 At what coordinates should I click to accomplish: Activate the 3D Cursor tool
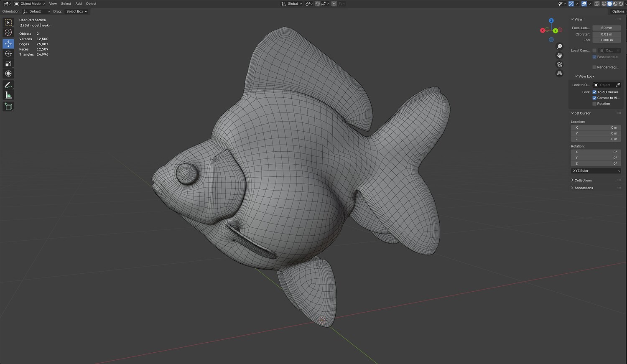(x=8, y=33)
